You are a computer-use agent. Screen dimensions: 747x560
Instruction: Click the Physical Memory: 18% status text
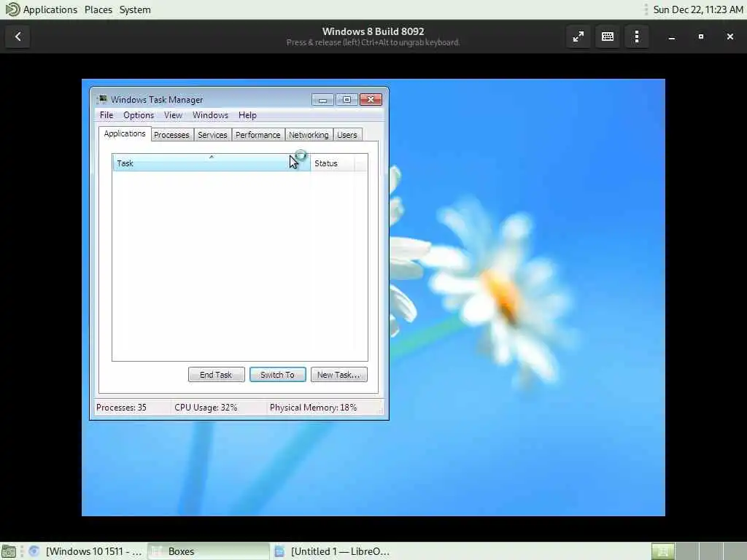pyautogui.click(x=313, y=408)
